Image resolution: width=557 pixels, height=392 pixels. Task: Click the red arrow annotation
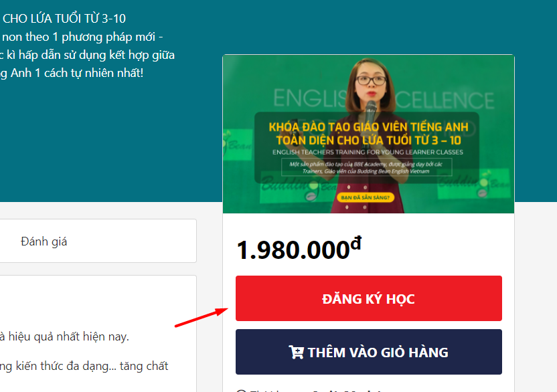point(201,318)
